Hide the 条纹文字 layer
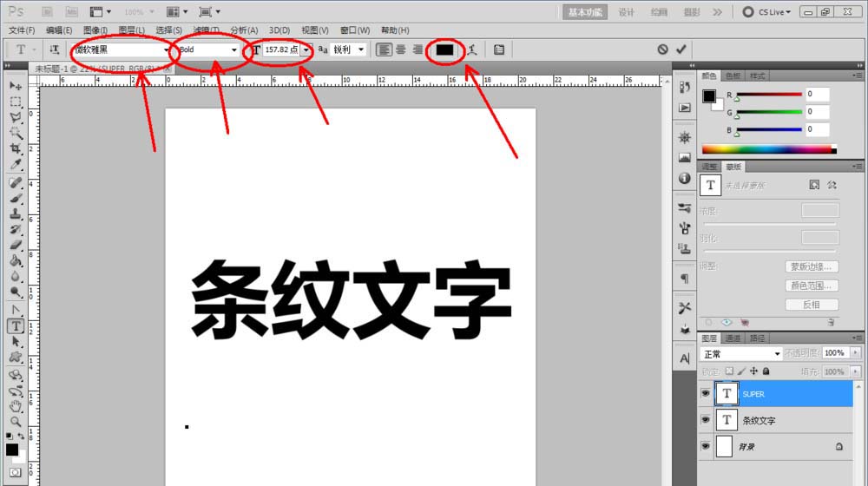 705,419
